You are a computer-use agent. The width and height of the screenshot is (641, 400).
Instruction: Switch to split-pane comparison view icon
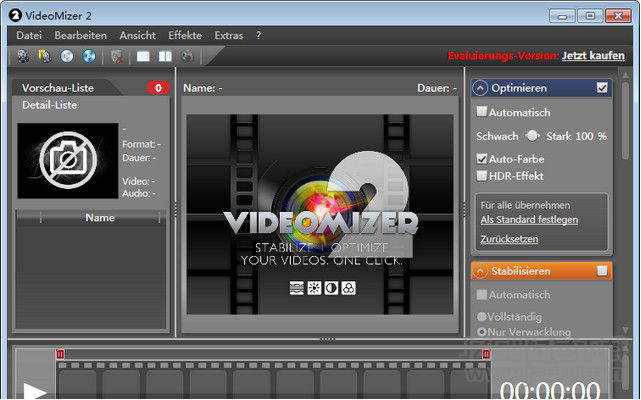(x=165, y=56)
